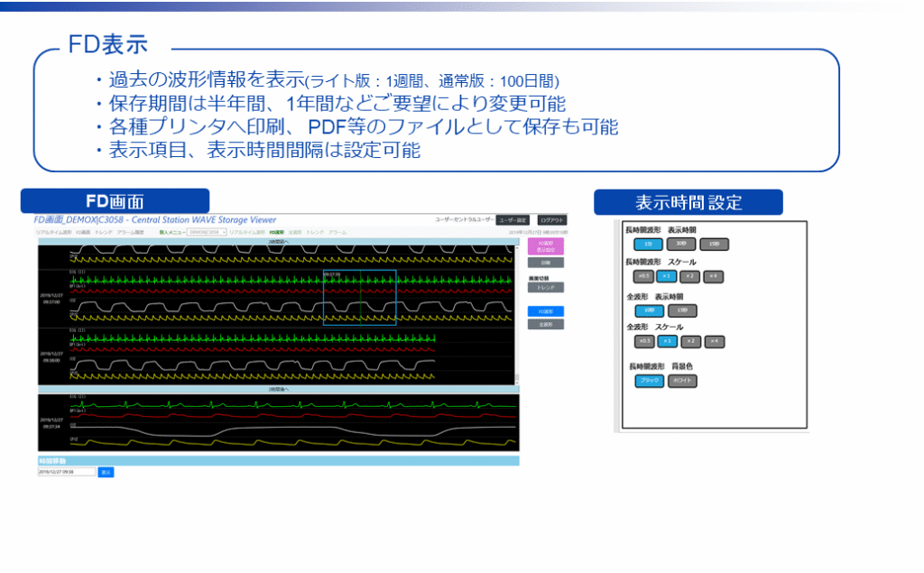The image size is (924, 573).
Task: Set full waveform display time to 15秒
Action: [682, 310]
